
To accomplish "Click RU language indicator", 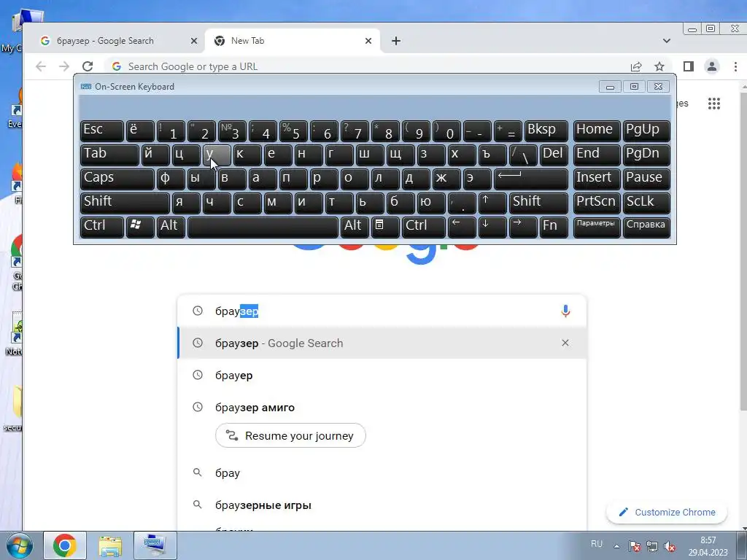I will pyautogui.click(x=597, y=544).
